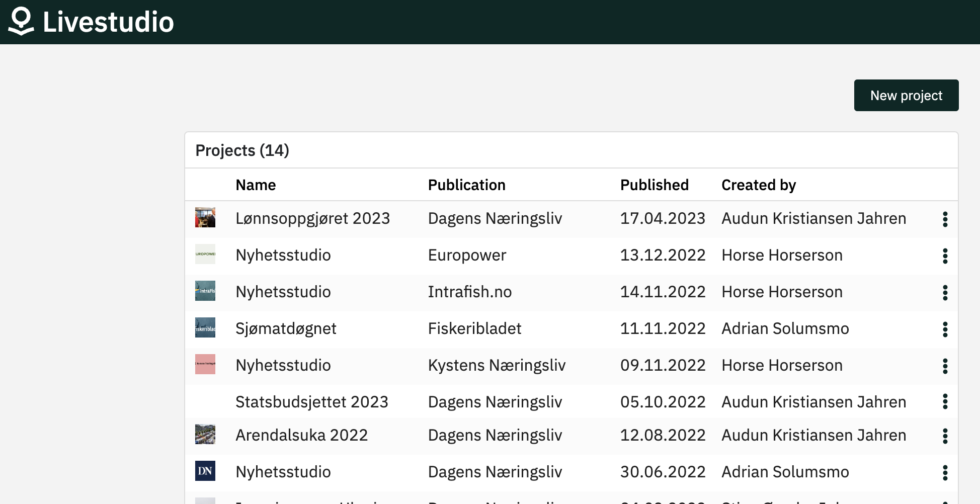Click the Arendalsuka 2022 project thumbnail
The height and width of the screenshot is (504, 980).
(205, 434)
